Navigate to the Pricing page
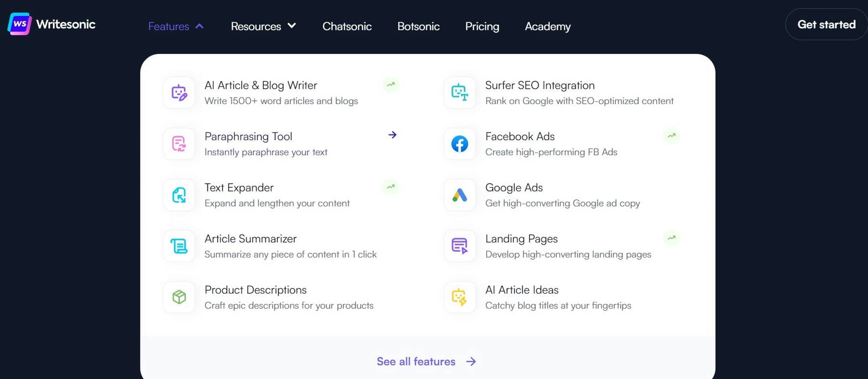 tap(482, 27)
